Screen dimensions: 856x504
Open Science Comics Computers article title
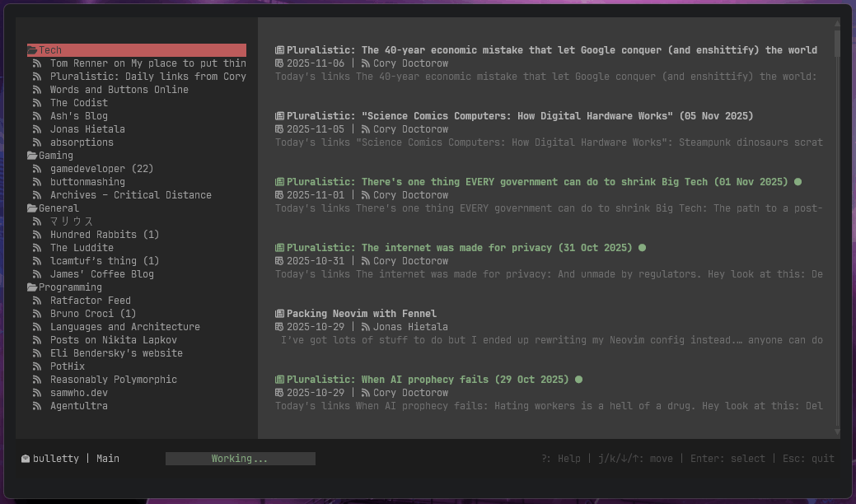[520, 116]
